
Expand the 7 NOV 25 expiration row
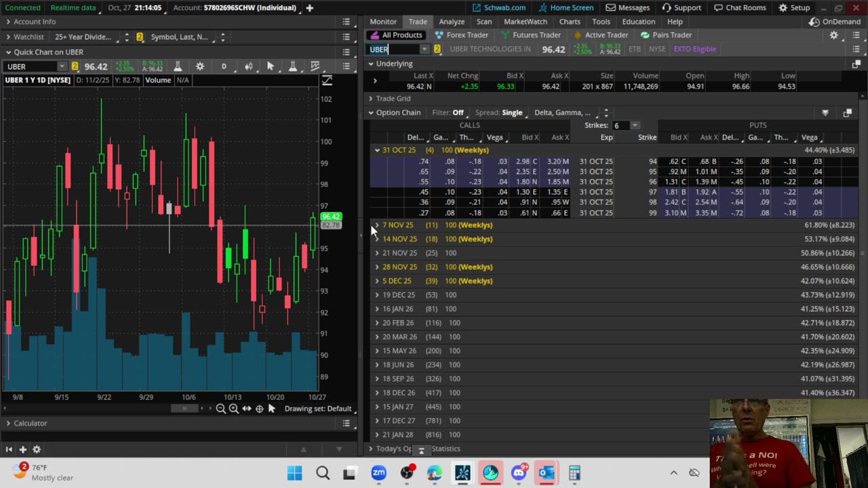(377, 225)
